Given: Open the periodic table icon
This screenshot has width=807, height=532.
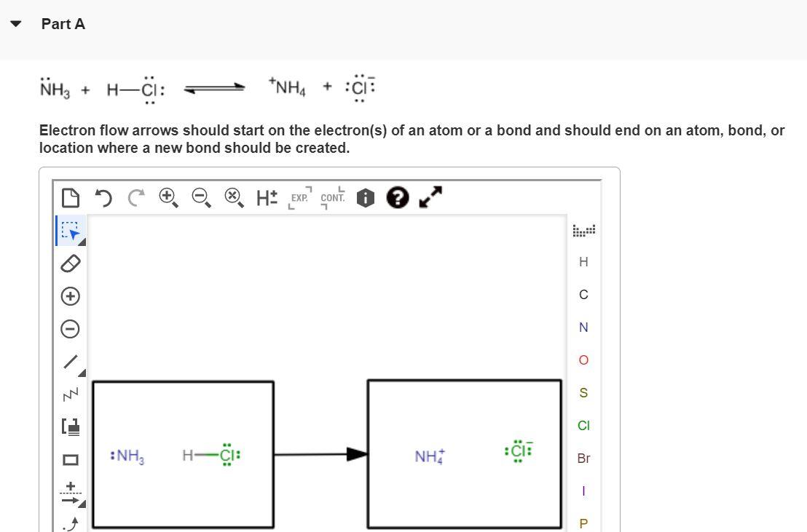Looking at the screenshot, I should 583,231.
